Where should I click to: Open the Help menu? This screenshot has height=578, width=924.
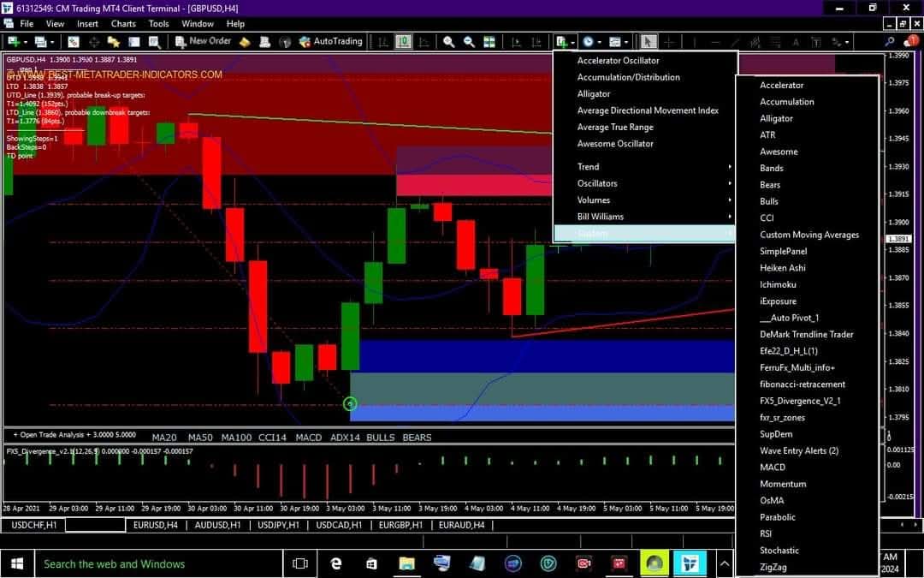(235, 24)
